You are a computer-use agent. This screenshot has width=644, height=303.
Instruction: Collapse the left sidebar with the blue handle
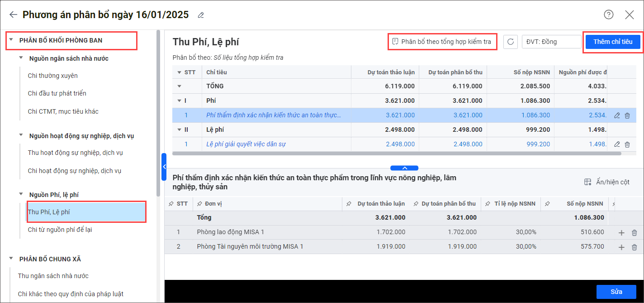[164, 167]
